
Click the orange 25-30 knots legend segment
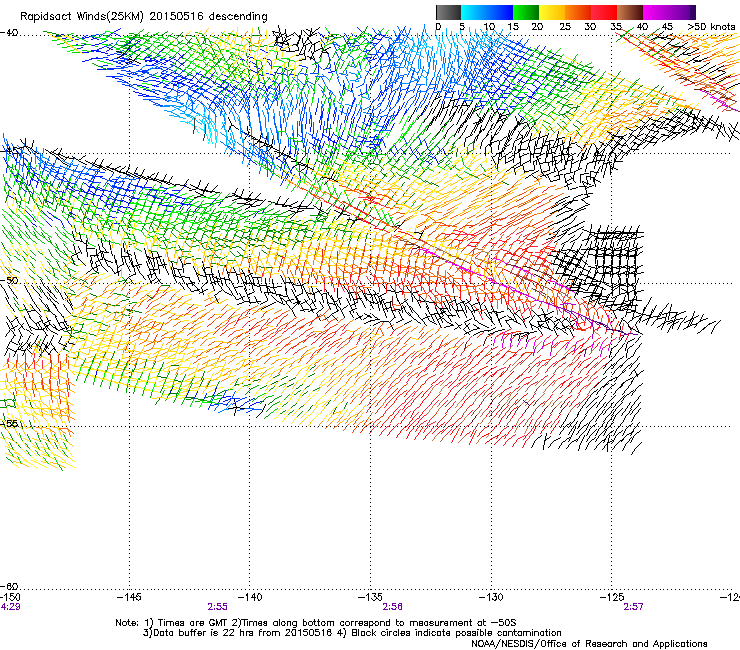click(x=578, y=12)
